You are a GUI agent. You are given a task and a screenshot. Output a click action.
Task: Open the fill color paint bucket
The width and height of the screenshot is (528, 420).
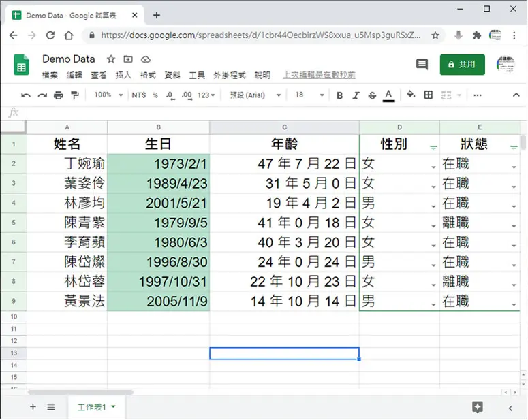click(x=411, y=95)
